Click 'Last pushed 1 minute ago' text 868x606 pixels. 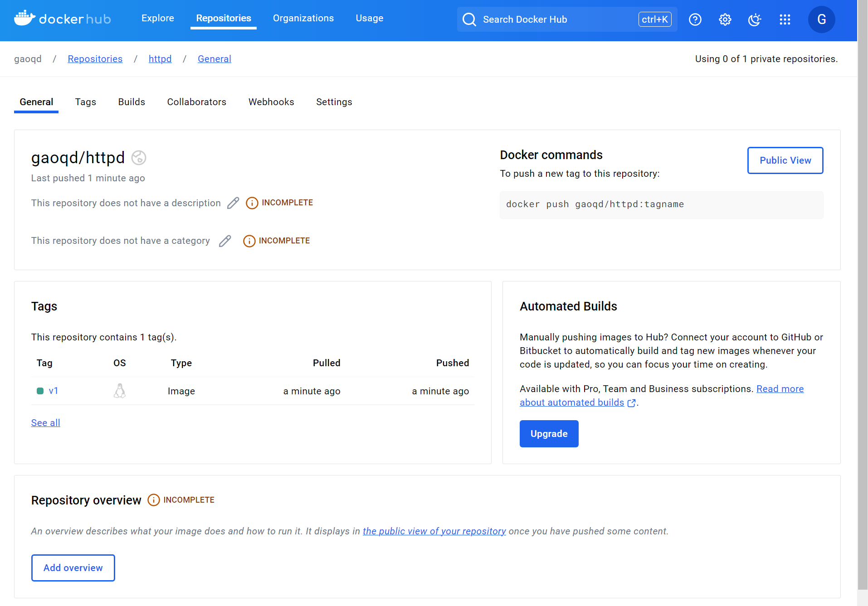point(88,178)
